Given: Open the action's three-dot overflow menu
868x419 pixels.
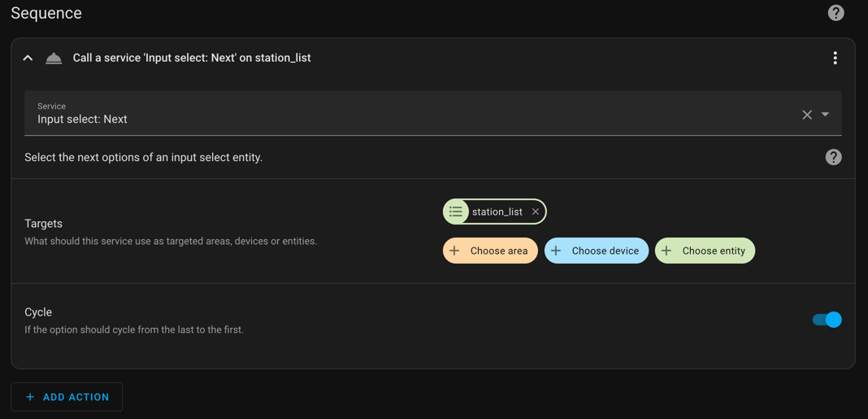Looking at the screenshot, I should point(835,58).
